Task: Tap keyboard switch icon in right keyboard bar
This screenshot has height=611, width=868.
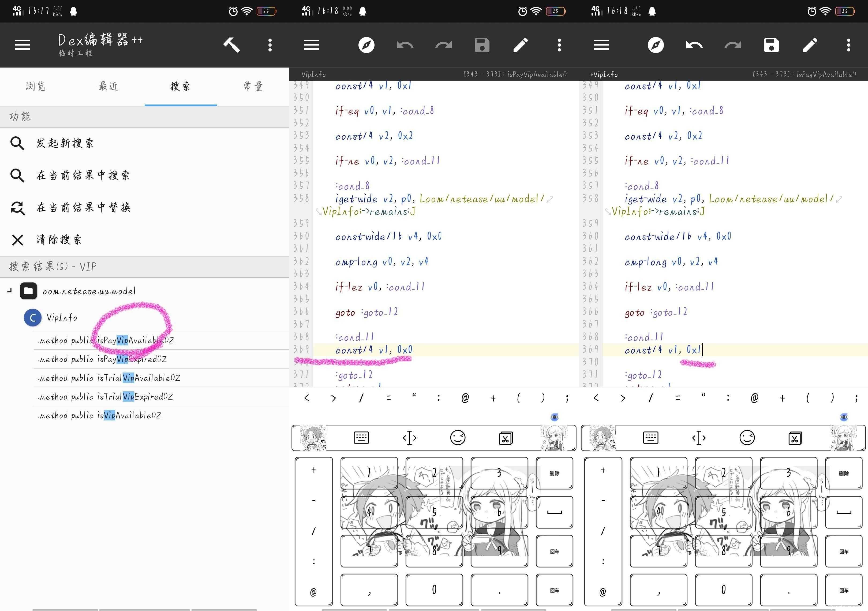Action: click(650, 438)
